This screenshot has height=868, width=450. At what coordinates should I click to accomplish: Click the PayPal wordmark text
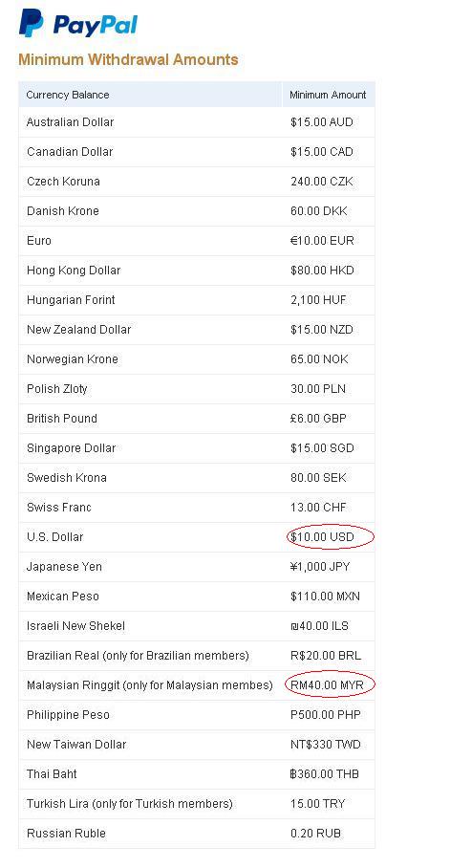(x=96, y=26)
